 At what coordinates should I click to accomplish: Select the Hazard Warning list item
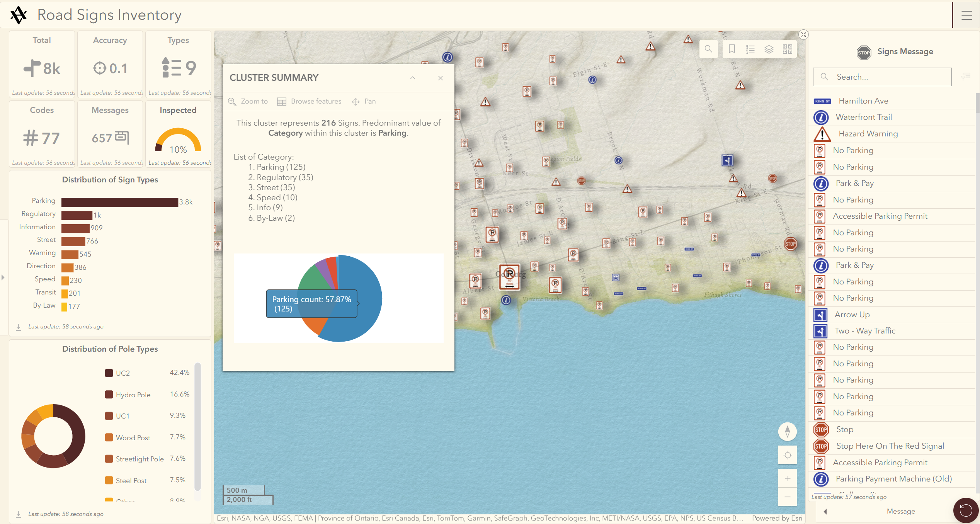(x=868, y=134)
